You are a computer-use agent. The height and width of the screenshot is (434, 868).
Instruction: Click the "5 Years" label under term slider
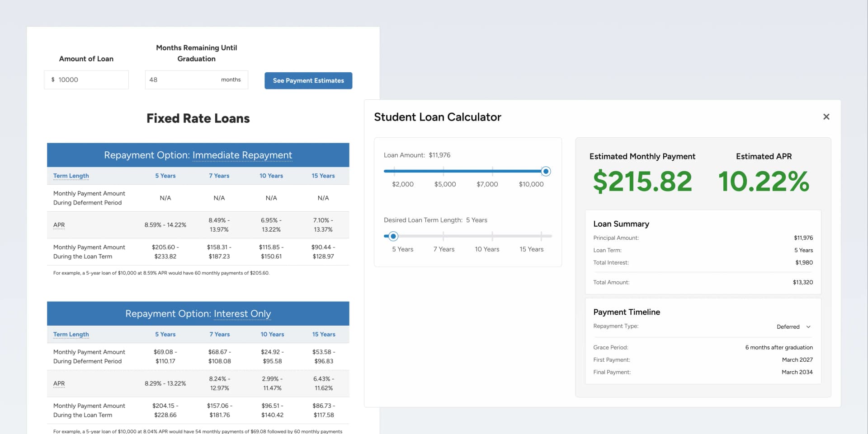pos(402,249)
